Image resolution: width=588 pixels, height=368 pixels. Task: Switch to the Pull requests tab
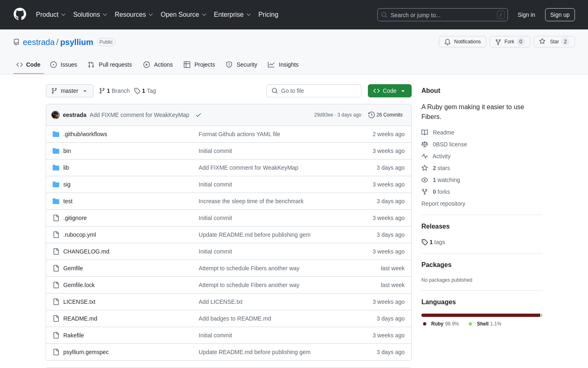110,65
